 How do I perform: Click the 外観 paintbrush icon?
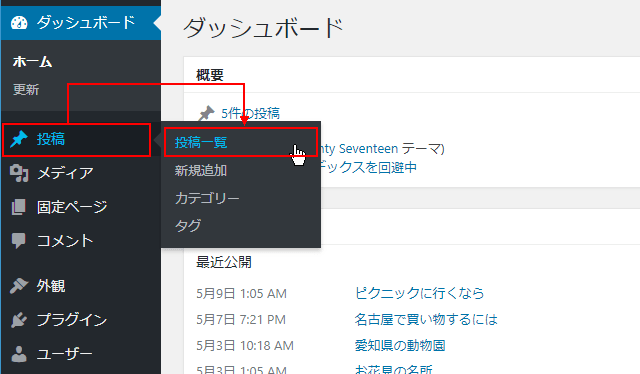(x=19, y=286)
